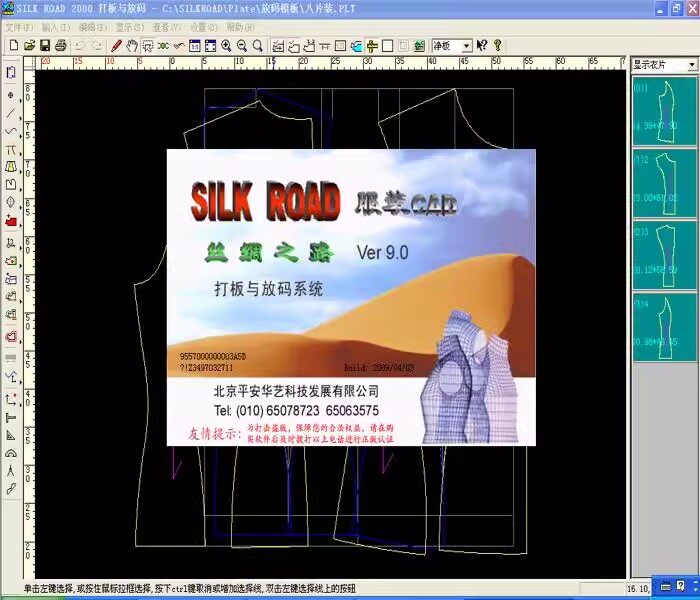This screenshot has height=600, width=700.
Task: Select pattern piece thumbnail (0)1
Action: click(665, 111)
